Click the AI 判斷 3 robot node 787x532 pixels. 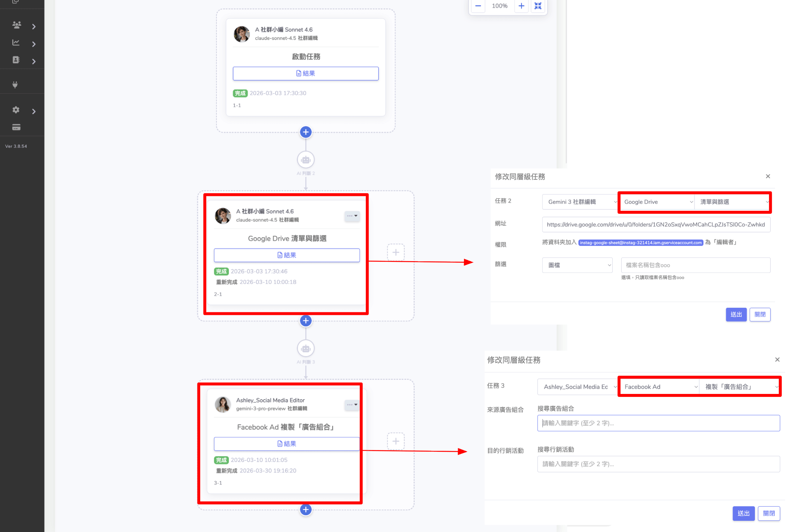(305, 349)
